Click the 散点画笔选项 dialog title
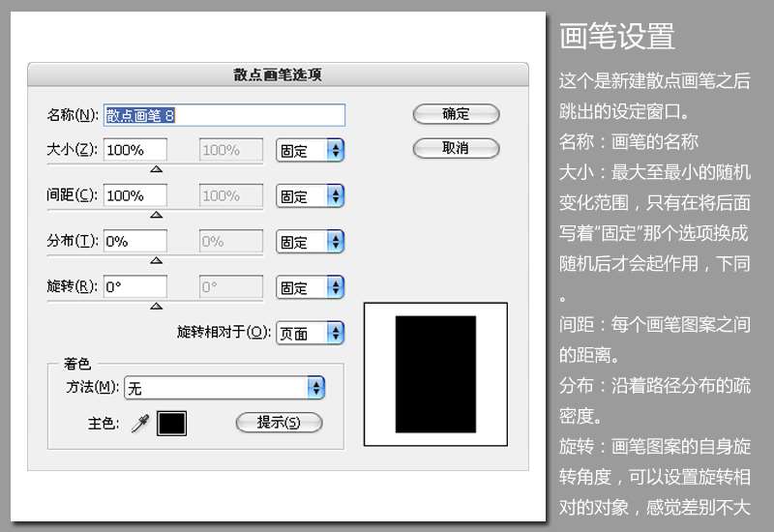Screen dimensions: 774x532 (278, 74)
